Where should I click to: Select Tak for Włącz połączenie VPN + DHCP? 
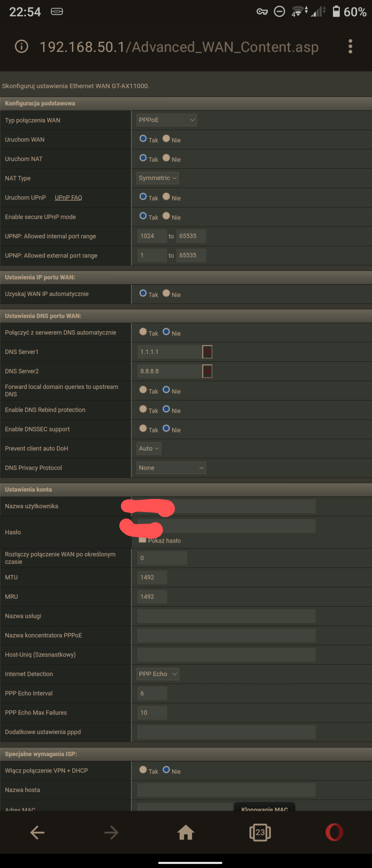pos(143,770)
